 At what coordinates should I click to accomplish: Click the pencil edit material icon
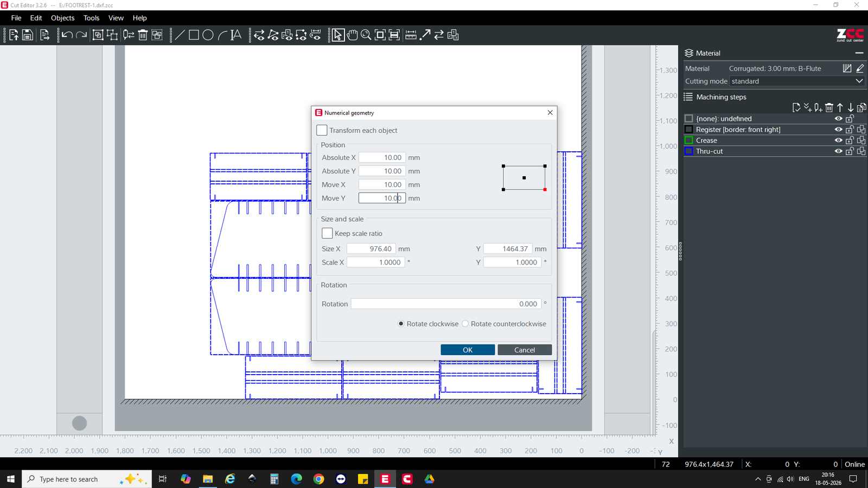click(860, 68)
